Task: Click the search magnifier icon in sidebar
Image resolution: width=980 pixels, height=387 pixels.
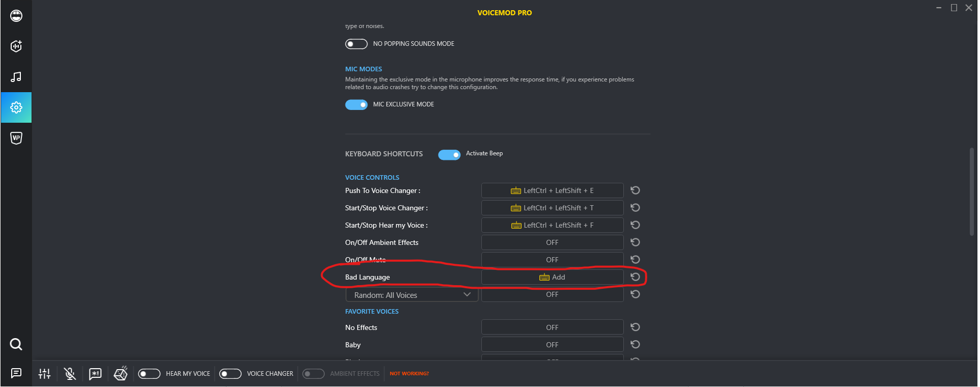Action: [x=16, y=344]
